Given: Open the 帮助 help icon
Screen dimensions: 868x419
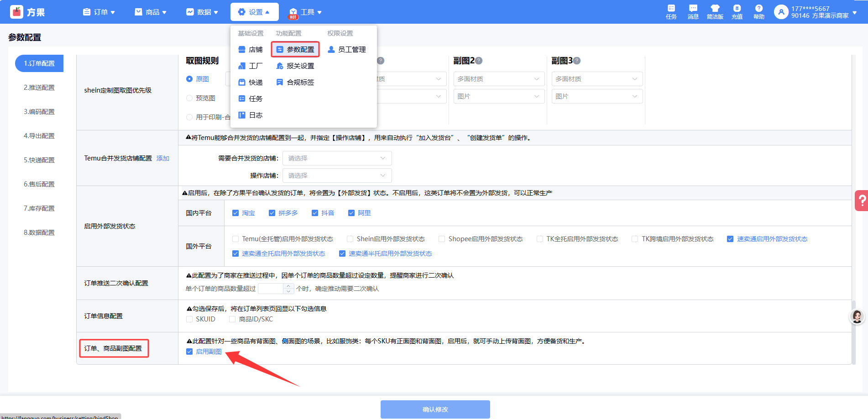Looking at the screenshot, I should click(x=758, y=11).
